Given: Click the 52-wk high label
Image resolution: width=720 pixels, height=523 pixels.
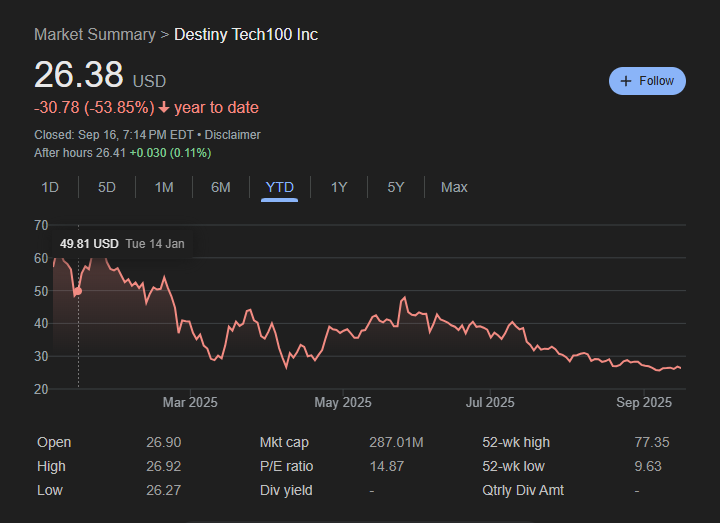Looking at the screenshot, I should (516, 442).
